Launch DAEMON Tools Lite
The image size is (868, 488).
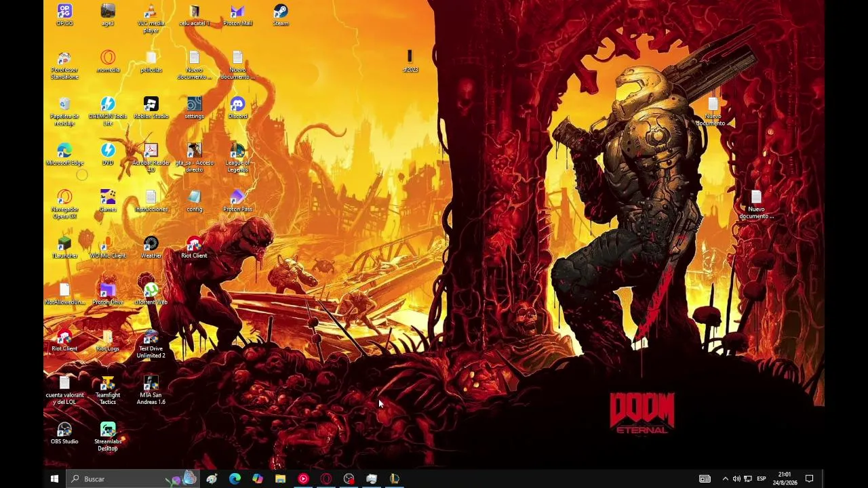coord(108,111)
